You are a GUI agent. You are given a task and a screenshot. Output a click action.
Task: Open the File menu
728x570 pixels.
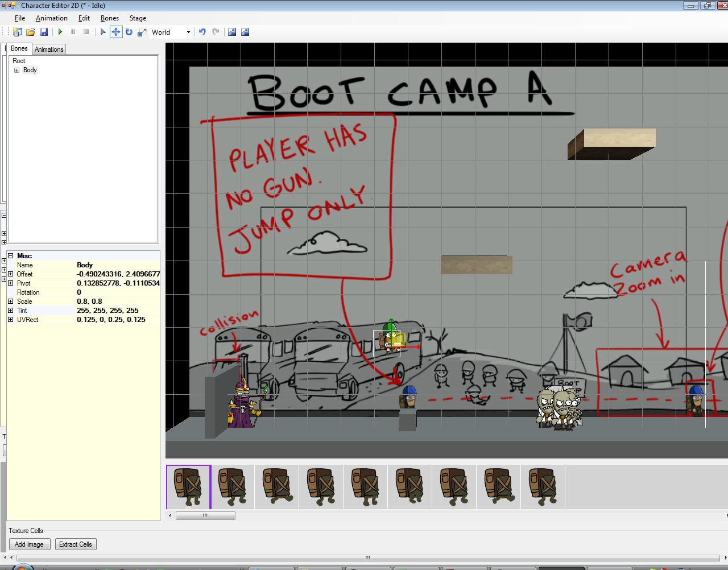(x=20, y=18)
